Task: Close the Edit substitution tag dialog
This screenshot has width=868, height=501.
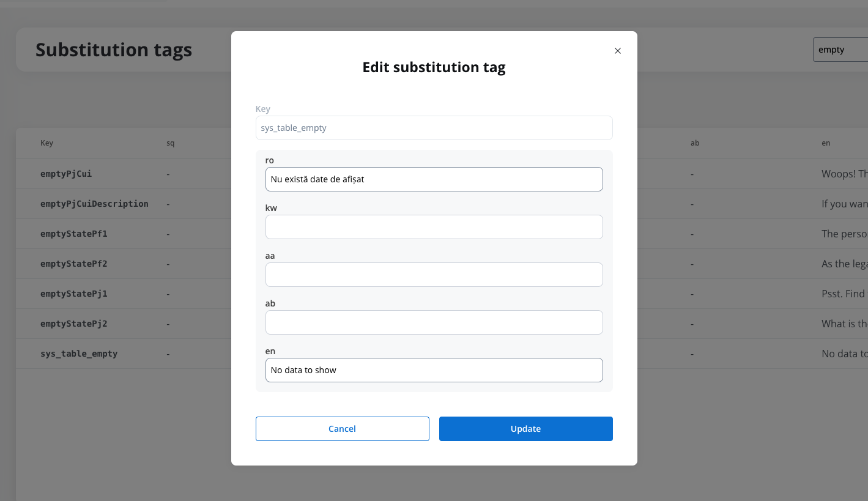Action: point(618,51)
